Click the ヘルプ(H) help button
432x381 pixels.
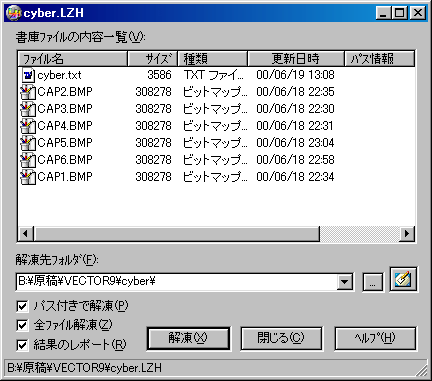click(x=375, y=339)
